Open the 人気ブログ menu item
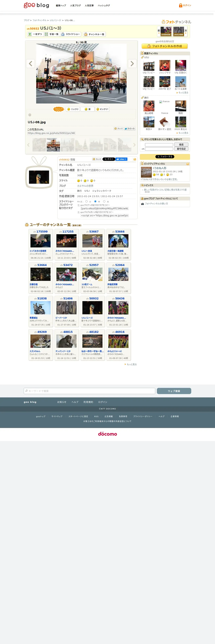Image resolution: width=215 pixels, height=644 pixels. [x=75, y=6]
